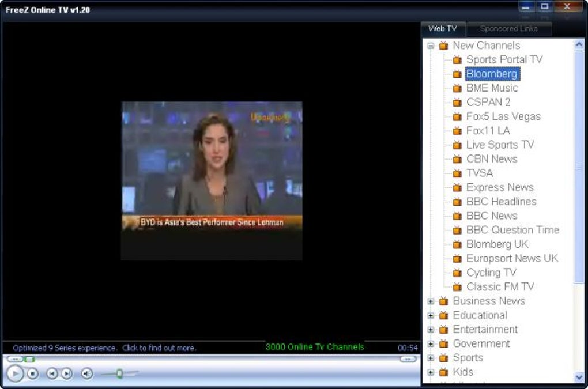Open the CSPAN 2 channel
Image resolution: width=588 pixels, height=389 pixels.
[x=488, y=103]
